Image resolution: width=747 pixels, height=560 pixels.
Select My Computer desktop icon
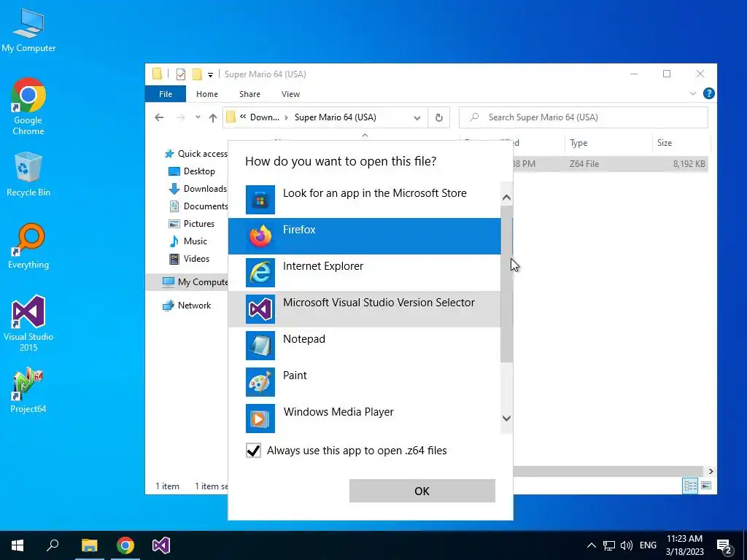(28, 31)
